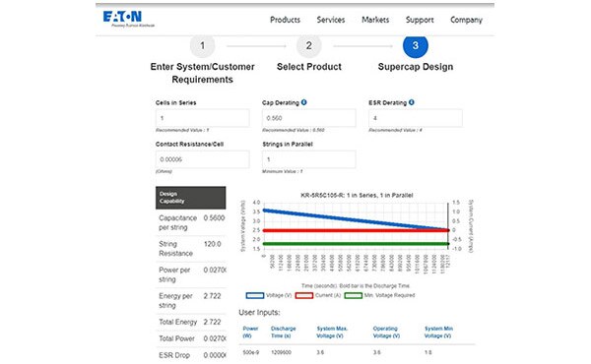Toggle Min. Voltage Required legend swatch
This screenshot has width=591, height=364.
coord(354,295)
